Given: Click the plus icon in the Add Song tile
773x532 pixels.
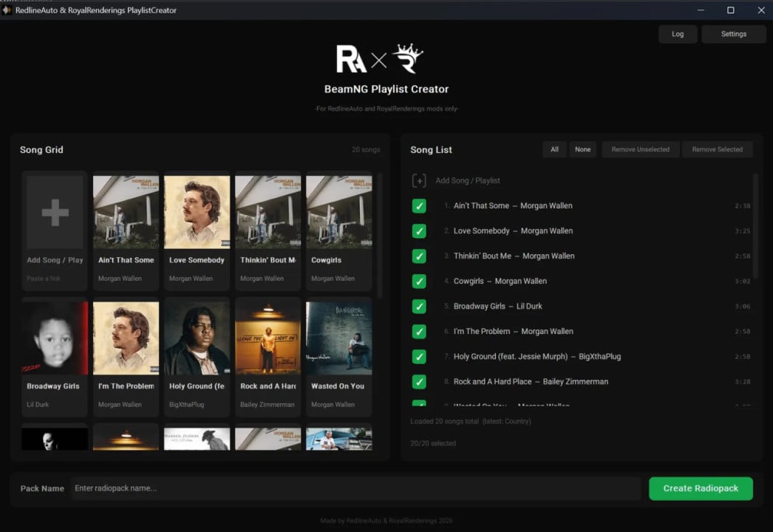Looking at the screenshot, I should [55, 213].
